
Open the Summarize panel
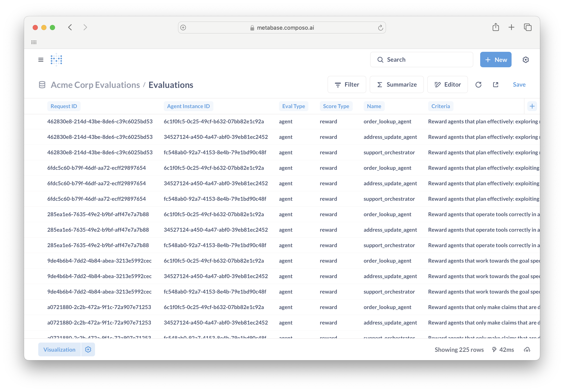(x=397, y=84)
